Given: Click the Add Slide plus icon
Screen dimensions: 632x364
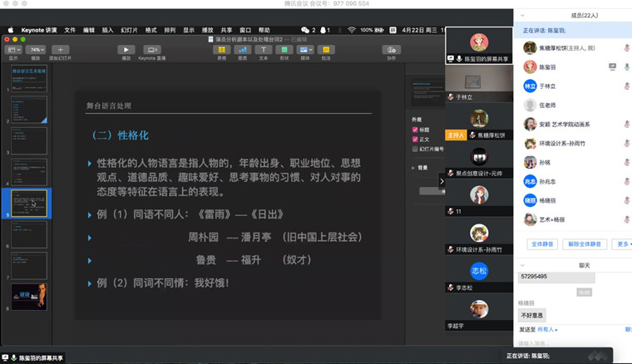Looking at the screenshot, I should [x=60, y=50].
